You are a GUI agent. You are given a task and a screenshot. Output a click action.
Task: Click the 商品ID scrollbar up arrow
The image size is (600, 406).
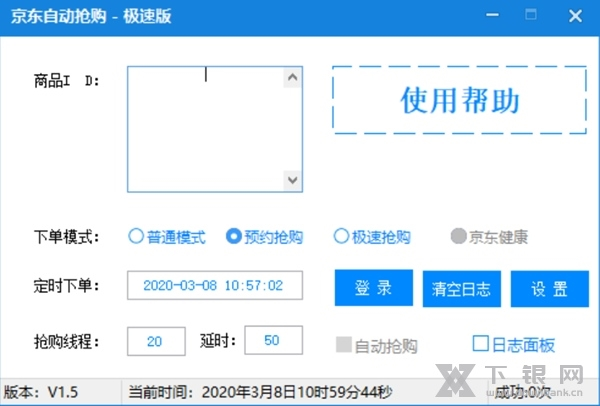pos(293,77)
